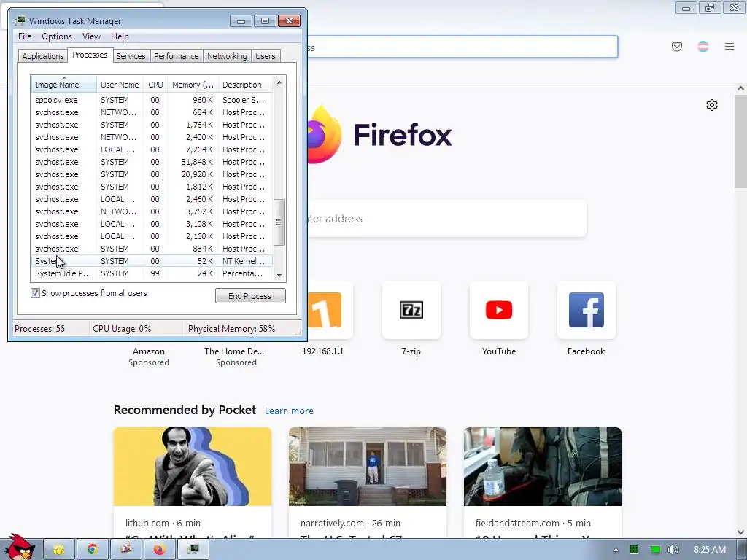
Task: Open the Firefox hamburger application menu
Action: click(x=729, y=47)
